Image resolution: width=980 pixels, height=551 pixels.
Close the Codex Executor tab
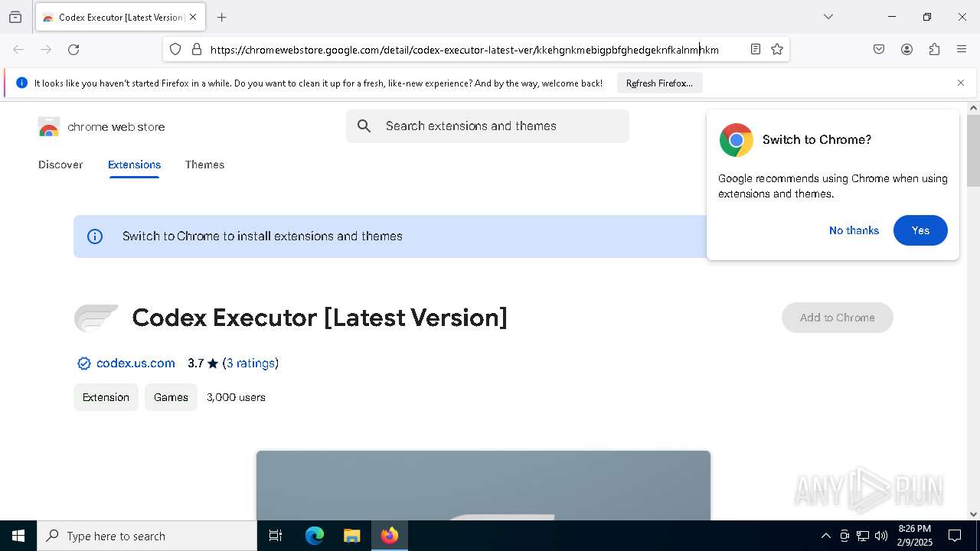click(x=193, y=17)
